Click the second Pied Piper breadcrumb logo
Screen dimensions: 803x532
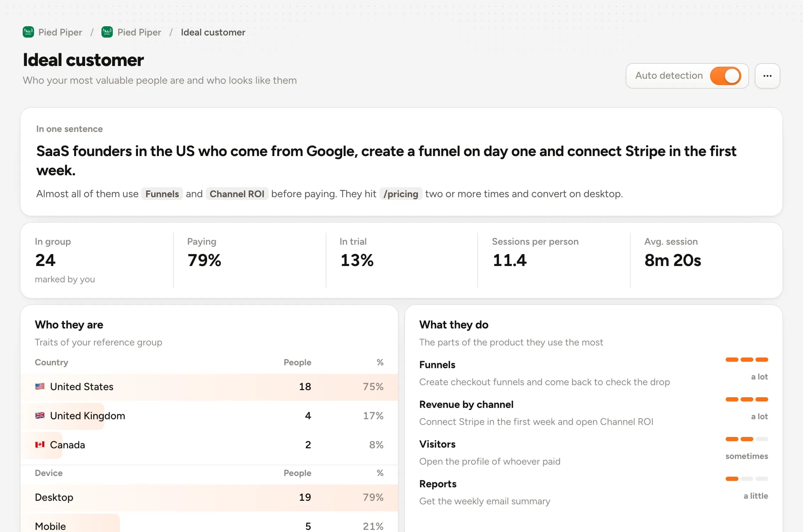coord(107,32)
